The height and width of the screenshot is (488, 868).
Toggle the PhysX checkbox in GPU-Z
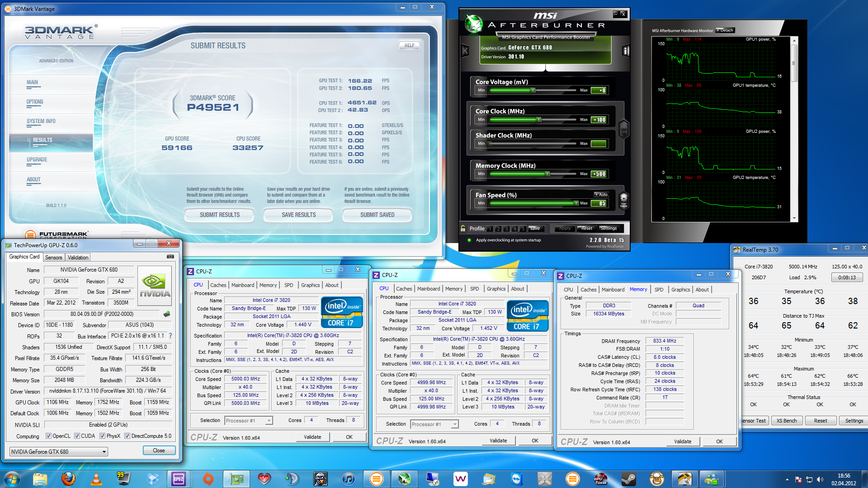pos(102,436)
